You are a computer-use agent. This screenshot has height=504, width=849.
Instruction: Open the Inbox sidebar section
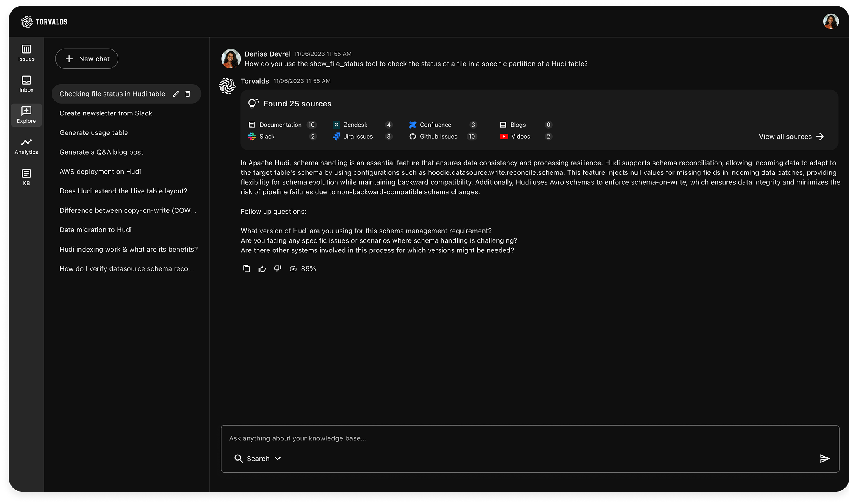(26, 84)
